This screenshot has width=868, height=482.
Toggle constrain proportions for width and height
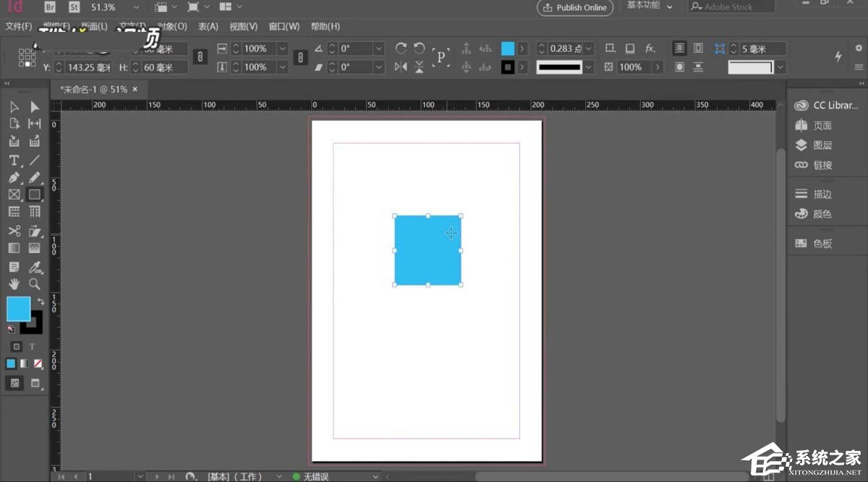tap(201, 57)
